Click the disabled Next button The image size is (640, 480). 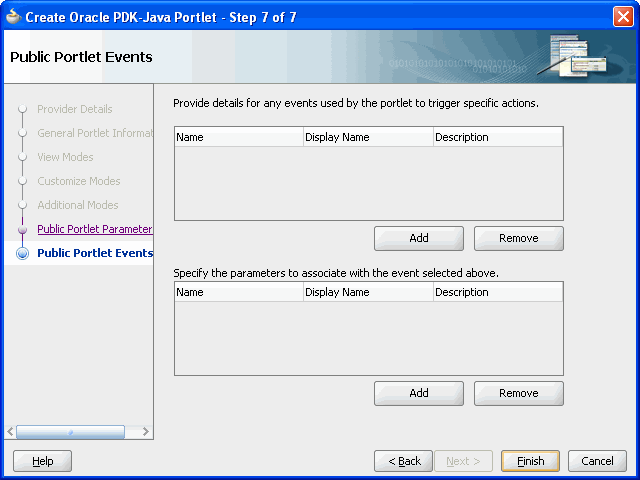[463, 461]
